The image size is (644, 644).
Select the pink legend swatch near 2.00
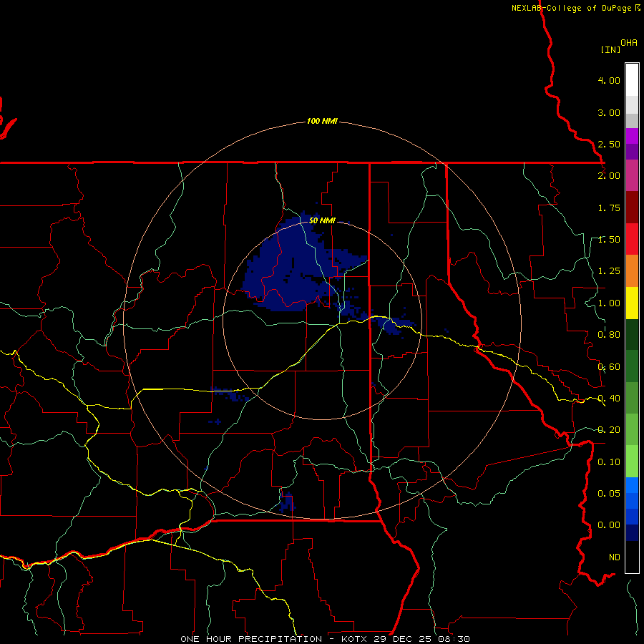[x=632, y=176]
